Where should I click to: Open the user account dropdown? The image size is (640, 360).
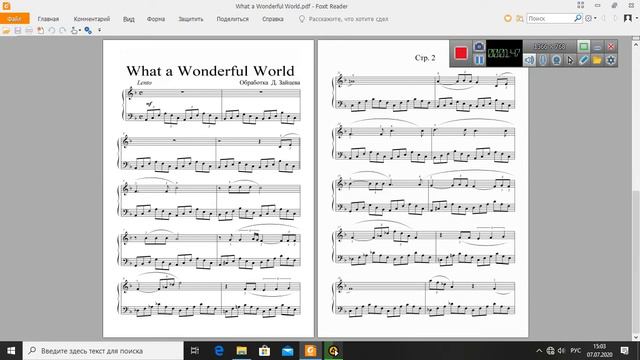(630, 18)
